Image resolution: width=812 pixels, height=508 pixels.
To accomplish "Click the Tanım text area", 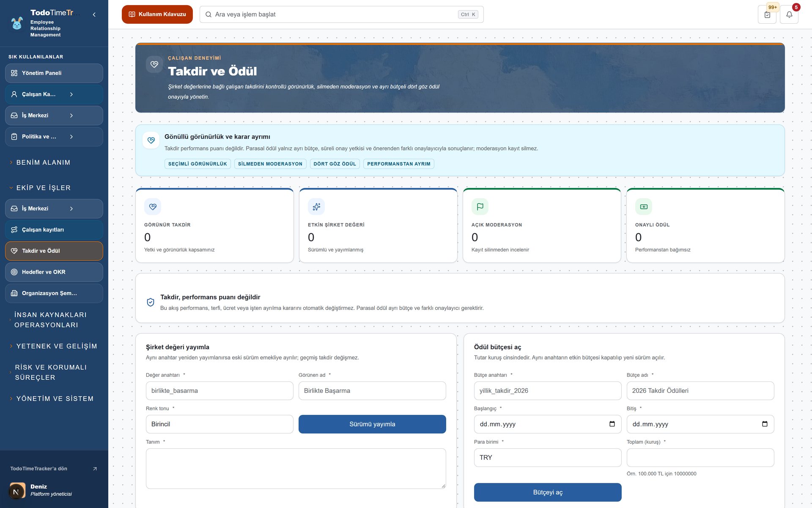I will point(296,469).
